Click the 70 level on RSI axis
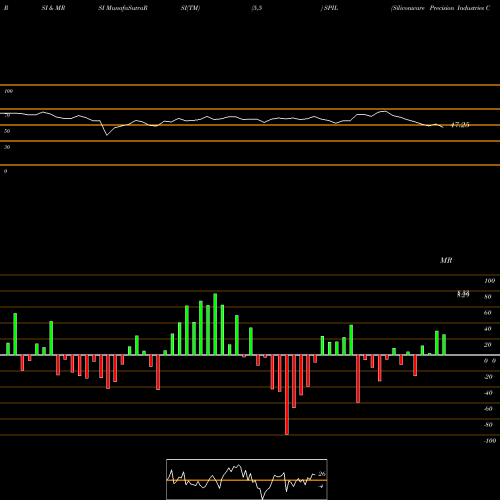 tap(7, 115)
